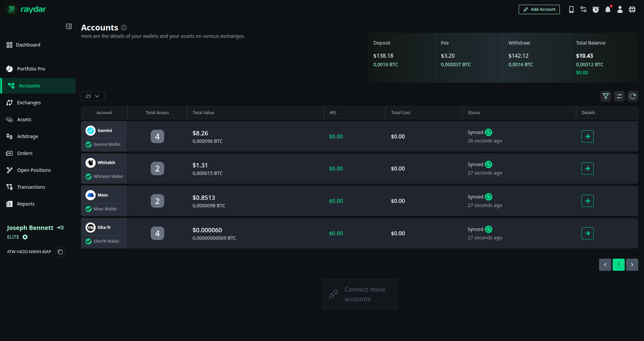This screenshot has width=644, height=341.
Task: Refresh the accounts table
Action: coord(633,97)
